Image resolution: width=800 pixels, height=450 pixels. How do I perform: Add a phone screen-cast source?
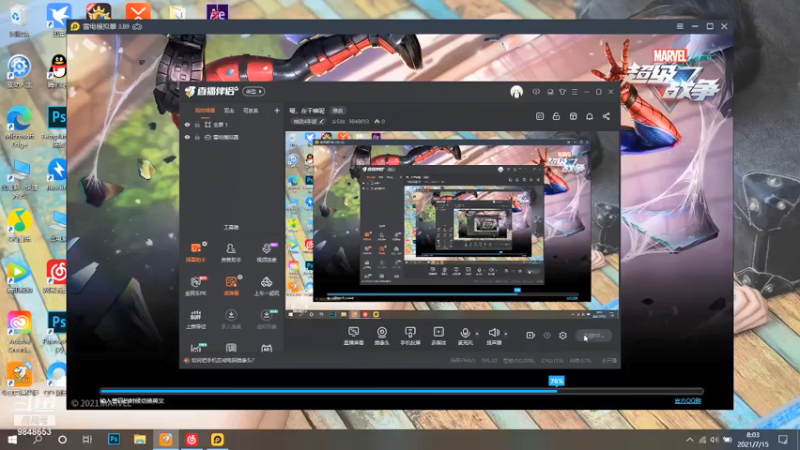[410, 336]
